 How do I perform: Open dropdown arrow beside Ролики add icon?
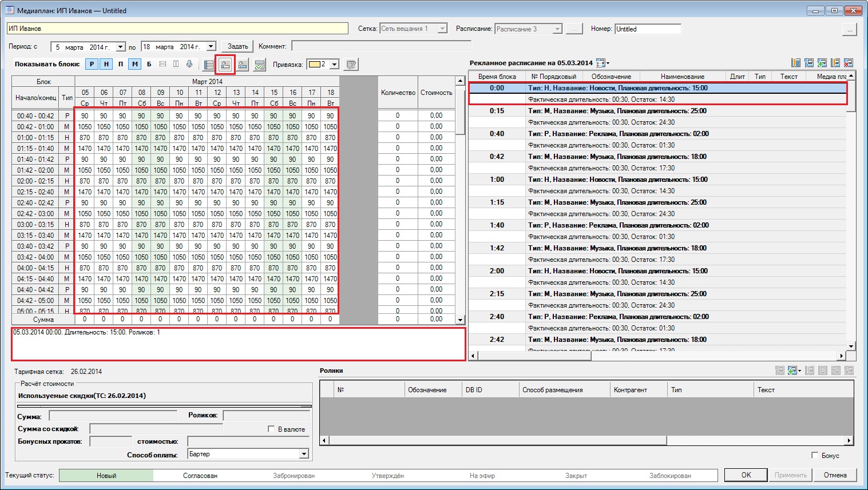[x=799, y=371]
